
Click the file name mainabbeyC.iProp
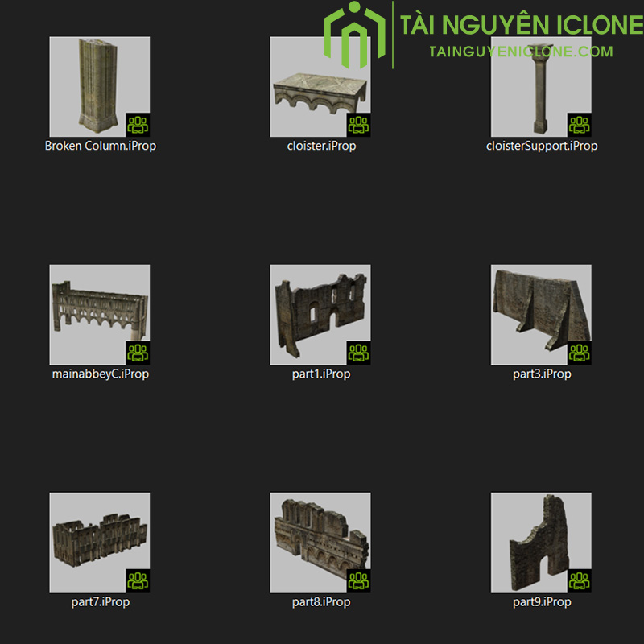click(x=100, y=374)
